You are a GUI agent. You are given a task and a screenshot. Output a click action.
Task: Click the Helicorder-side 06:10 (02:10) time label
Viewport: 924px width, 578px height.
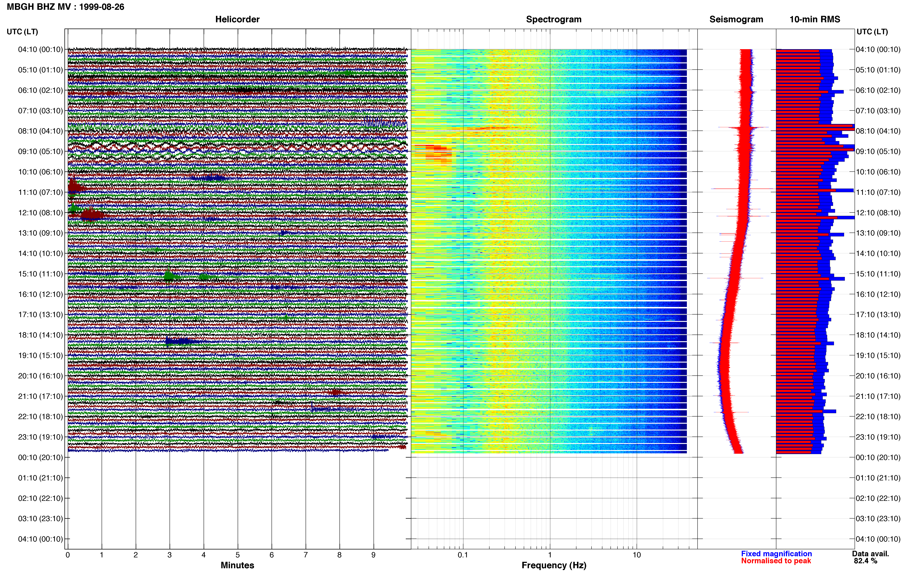41,90
